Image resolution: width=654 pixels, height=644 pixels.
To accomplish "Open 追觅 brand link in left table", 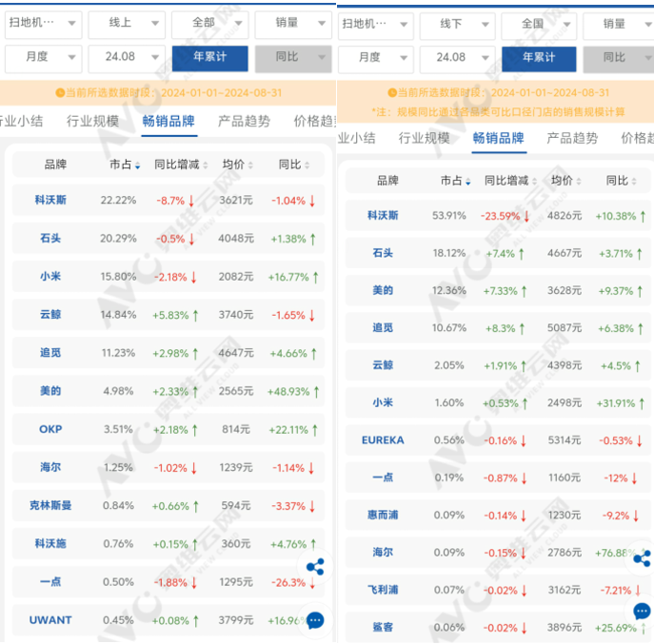I will [50, 353].
